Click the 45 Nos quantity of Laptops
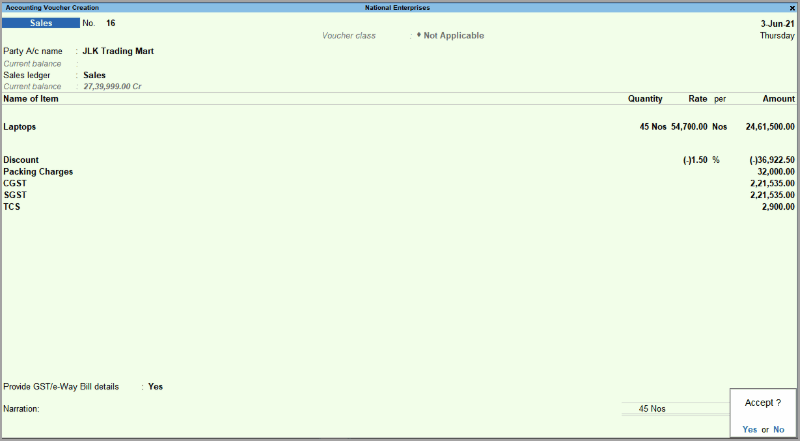This screenshot has height=441, width=800. (653, 127)
